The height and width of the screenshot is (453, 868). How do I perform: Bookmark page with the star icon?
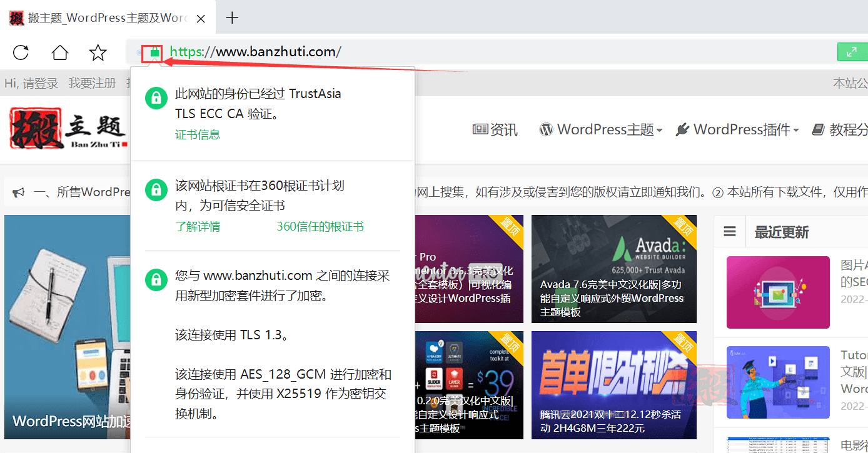coord(98,52)
